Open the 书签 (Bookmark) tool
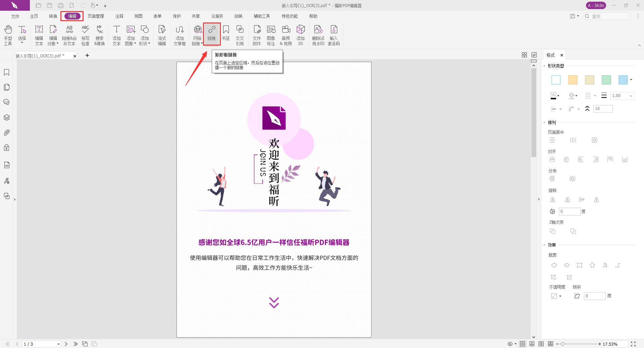644x348 pixels. click(226, 35)
